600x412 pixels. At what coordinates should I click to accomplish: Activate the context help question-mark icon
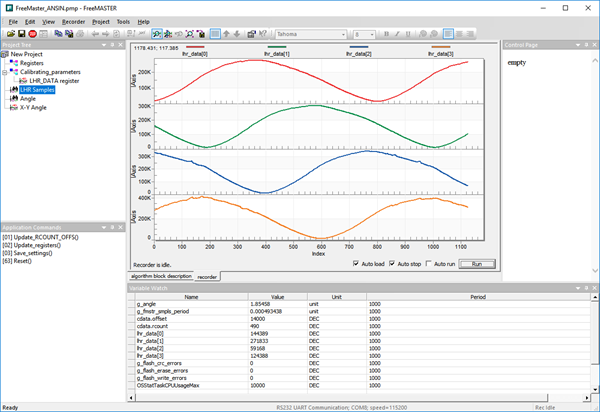(262, 34)
